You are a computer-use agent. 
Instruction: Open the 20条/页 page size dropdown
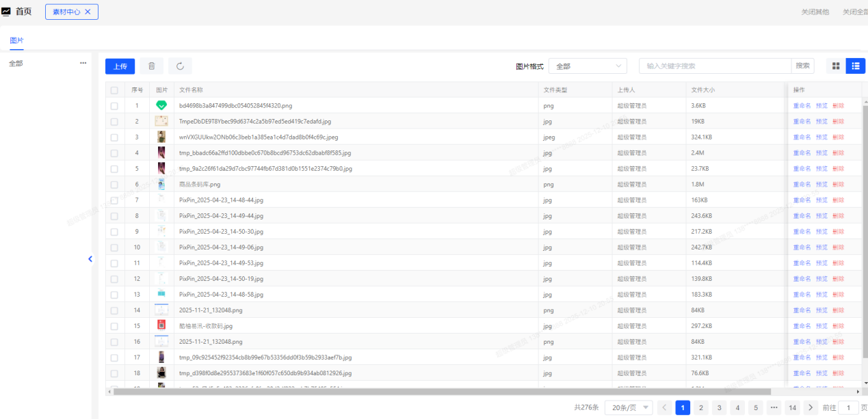coord(629,407)
